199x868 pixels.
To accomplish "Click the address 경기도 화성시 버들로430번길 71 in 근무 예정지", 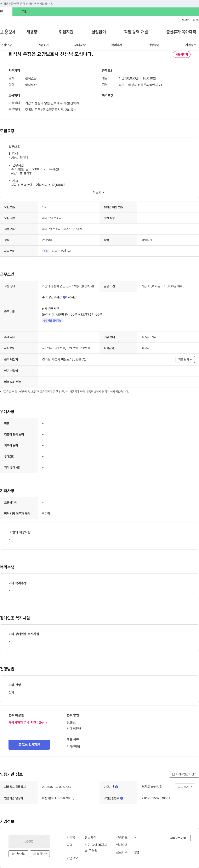I will coord(64,359).
